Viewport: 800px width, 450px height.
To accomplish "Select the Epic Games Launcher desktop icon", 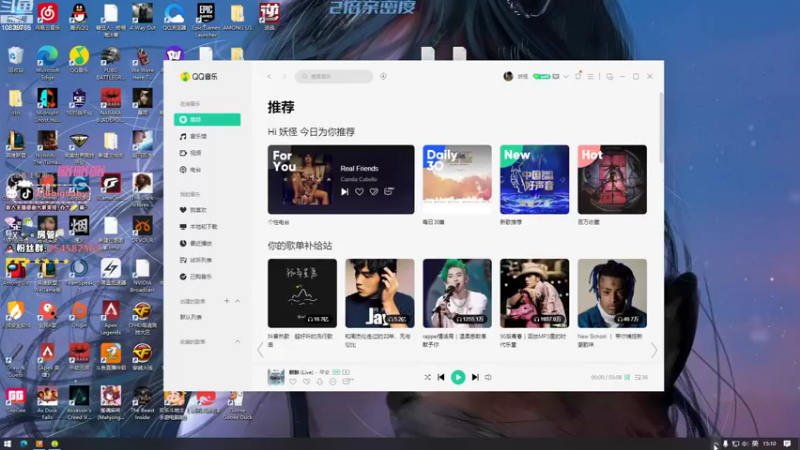I will tap(206, 20).
